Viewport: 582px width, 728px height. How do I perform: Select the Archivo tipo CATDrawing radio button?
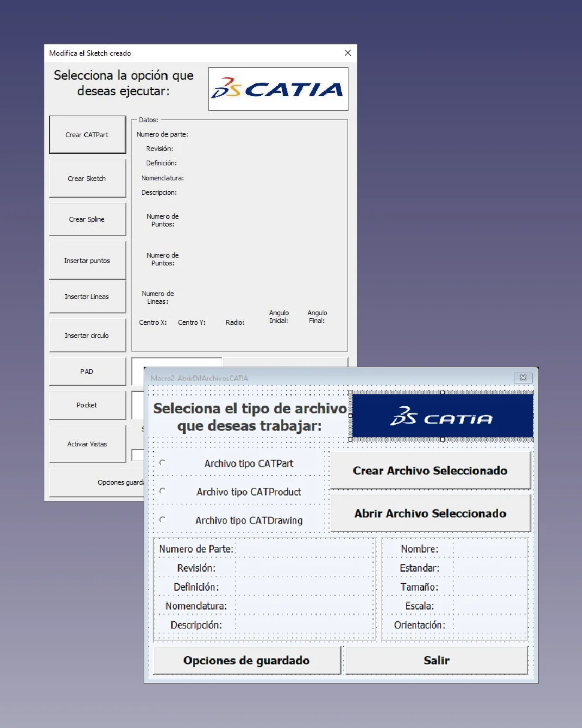162,519
